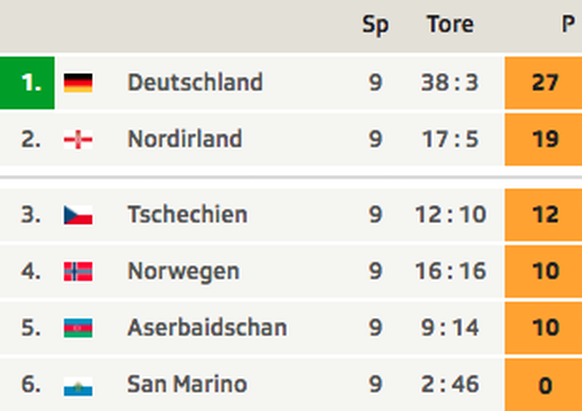
Task: Click the Tore column header
Action: tap(451, 25)
